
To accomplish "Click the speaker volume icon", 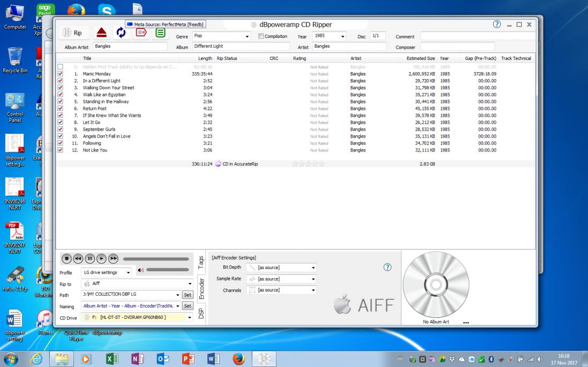I will click(141, 270).
